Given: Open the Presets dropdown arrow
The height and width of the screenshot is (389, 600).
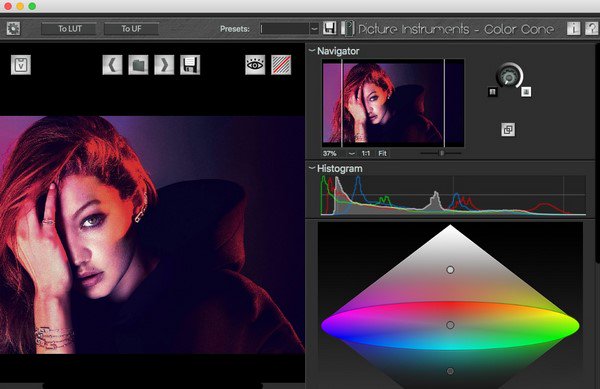Looking at the screenshot, I should click(x=314, y=29).
